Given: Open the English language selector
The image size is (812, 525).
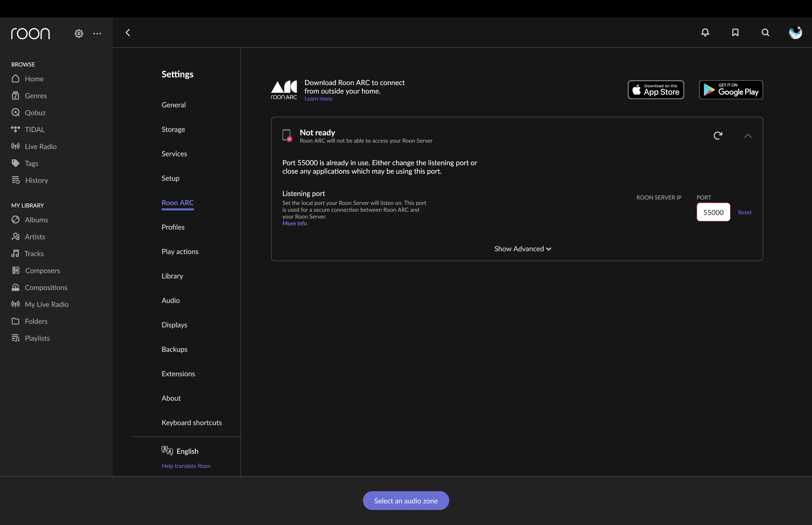Looking at the screenshot, I should (x=180, y=451).
